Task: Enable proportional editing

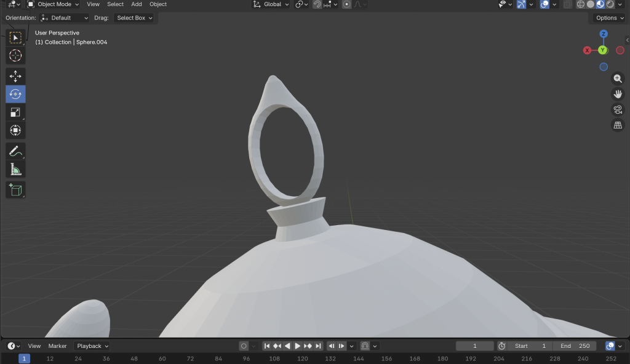Action: [x=347, y=4]
